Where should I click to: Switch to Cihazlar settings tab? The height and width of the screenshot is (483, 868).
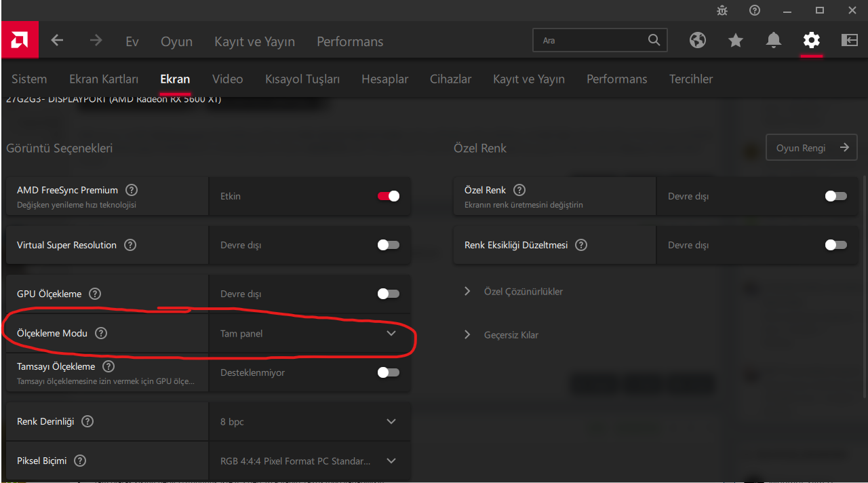click(x=450, y=79)
